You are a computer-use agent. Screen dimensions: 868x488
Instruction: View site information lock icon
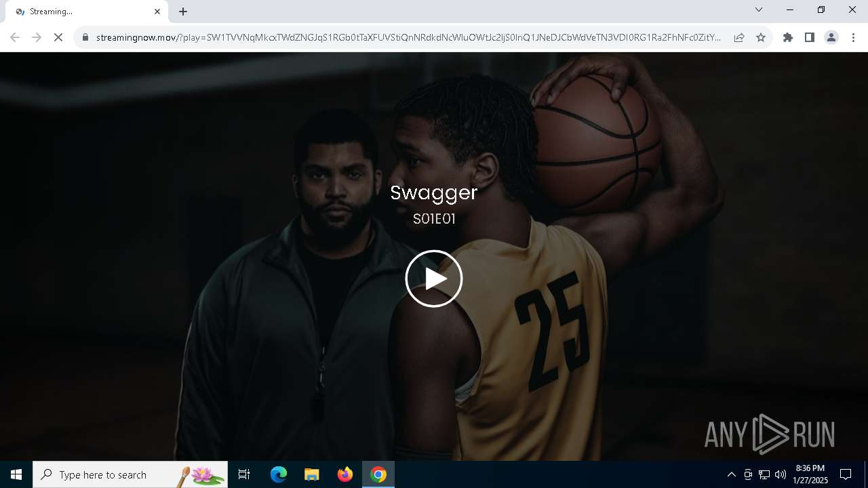(x=85, y=37)
